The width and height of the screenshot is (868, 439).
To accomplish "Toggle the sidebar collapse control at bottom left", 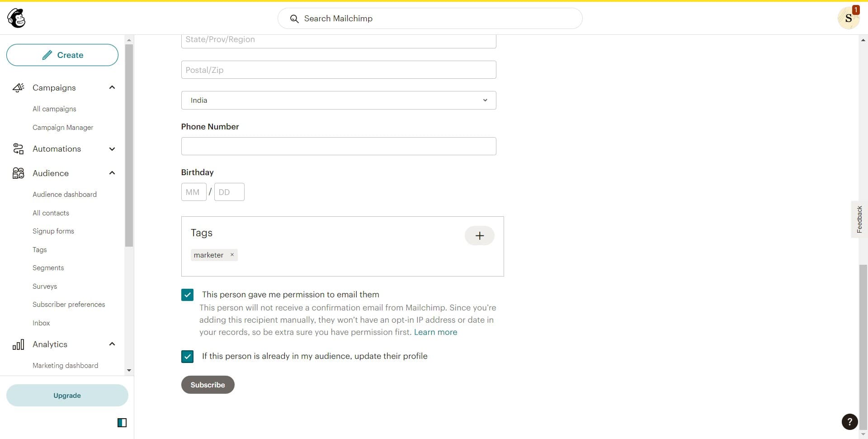I will click(x=122, y=422).
